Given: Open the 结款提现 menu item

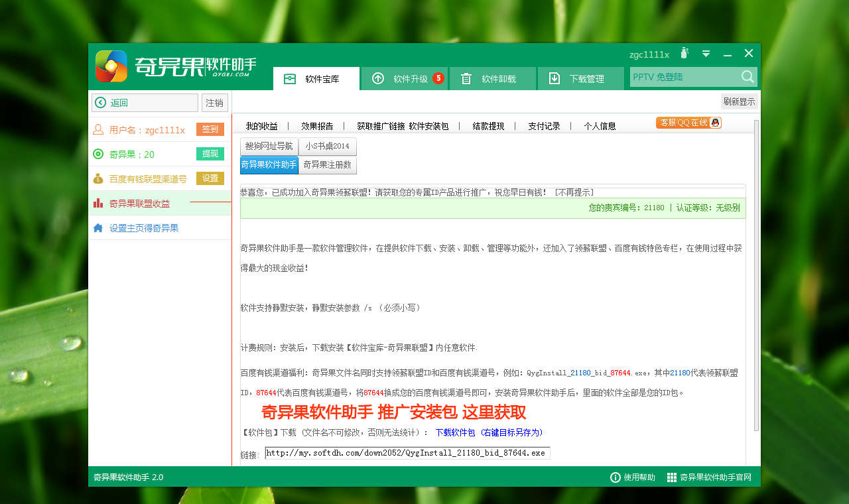Looking at the screenshot, I should click(x=488, y=126).
